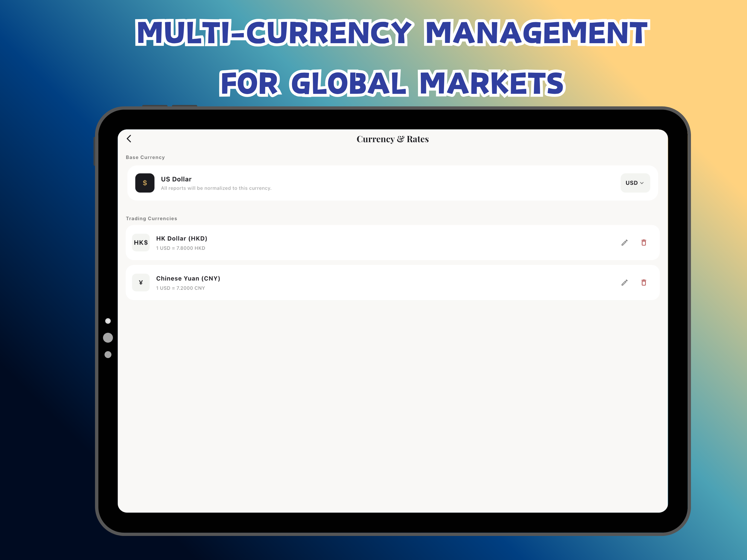The image size is (747, 560).
Task: Delete the Chinese Yuan (CNY) currency
Action: 644,282
